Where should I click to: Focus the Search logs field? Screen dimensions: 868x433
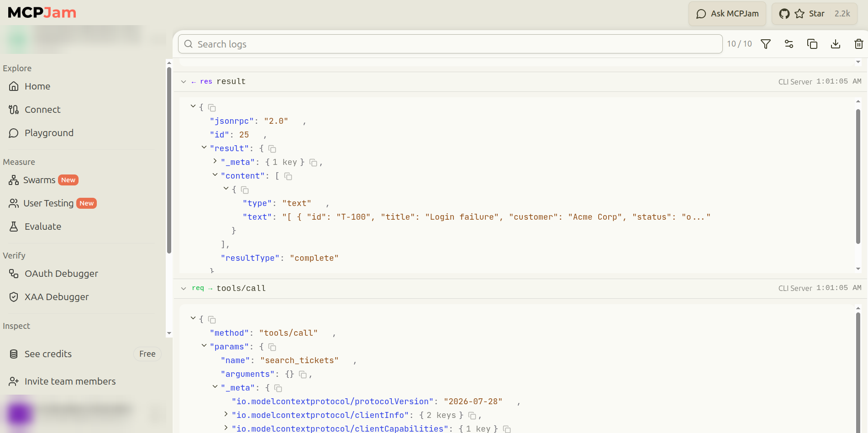click(450, 44)
